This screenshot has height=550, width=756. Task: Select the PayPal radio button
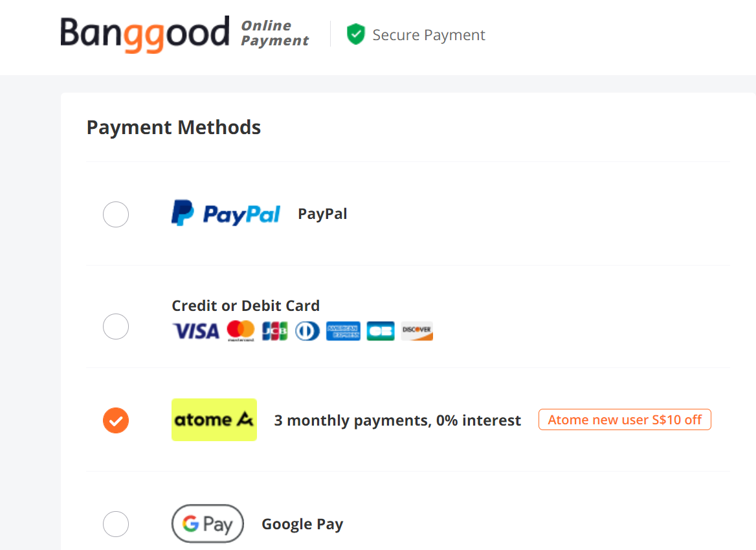(116, 214)
